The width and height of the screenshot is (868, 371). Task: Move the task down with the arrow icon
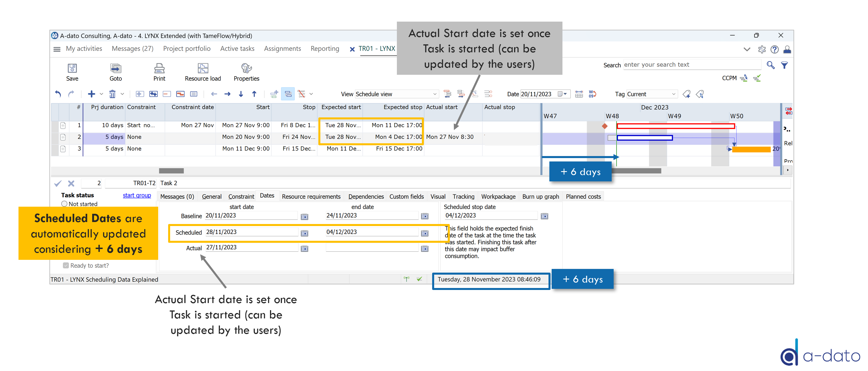click(x=241, y=94)
